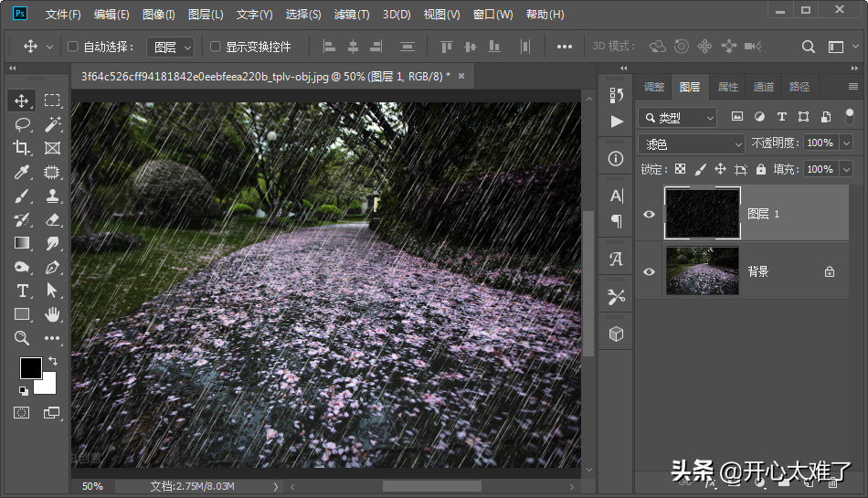This screenshot has width=868, height=498.
Task: Open the 类型 layer filter dropdown
Action: (x=678, y=118)
